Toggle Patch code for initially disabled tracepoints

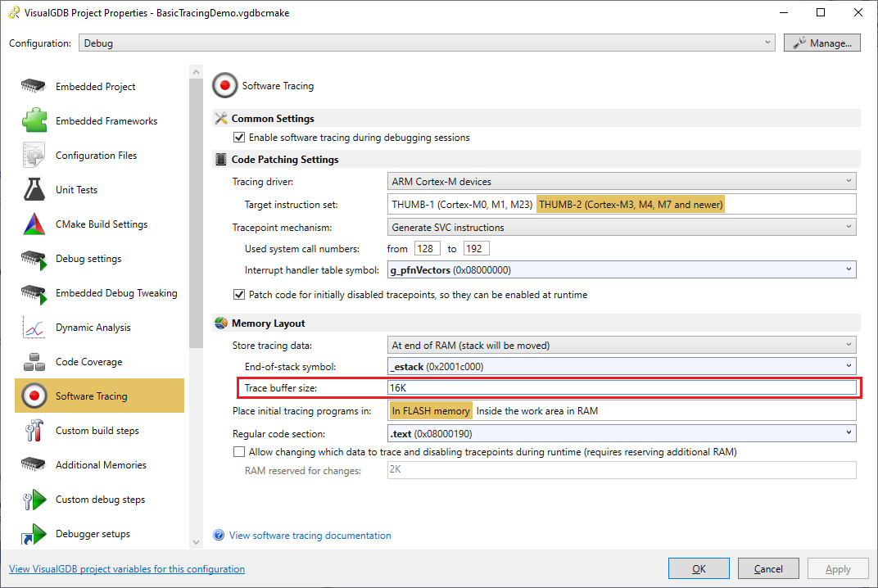pos(239,295)
